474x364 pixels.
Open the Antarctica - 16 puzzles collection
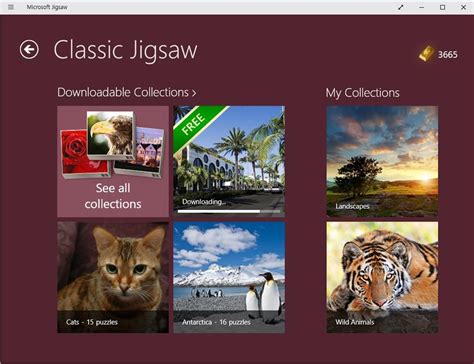click(x=229, y=277)
